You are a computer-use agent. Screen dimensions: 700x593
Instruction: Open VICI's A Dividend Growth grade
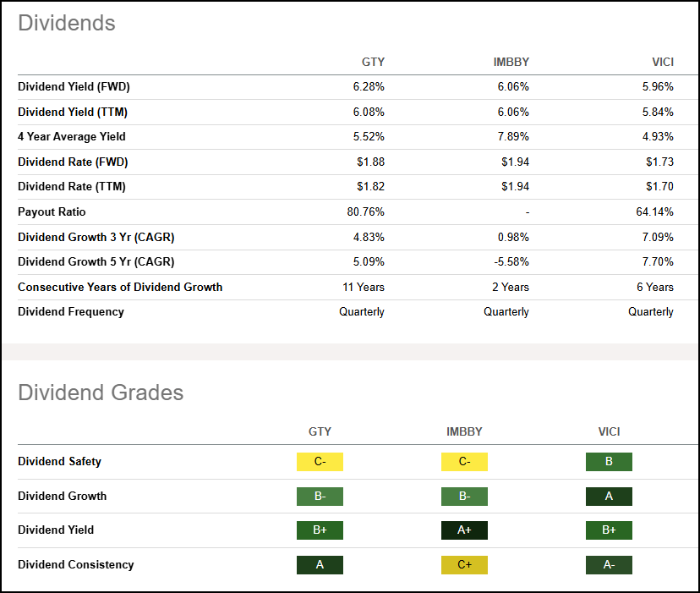(x=609, y=497)
